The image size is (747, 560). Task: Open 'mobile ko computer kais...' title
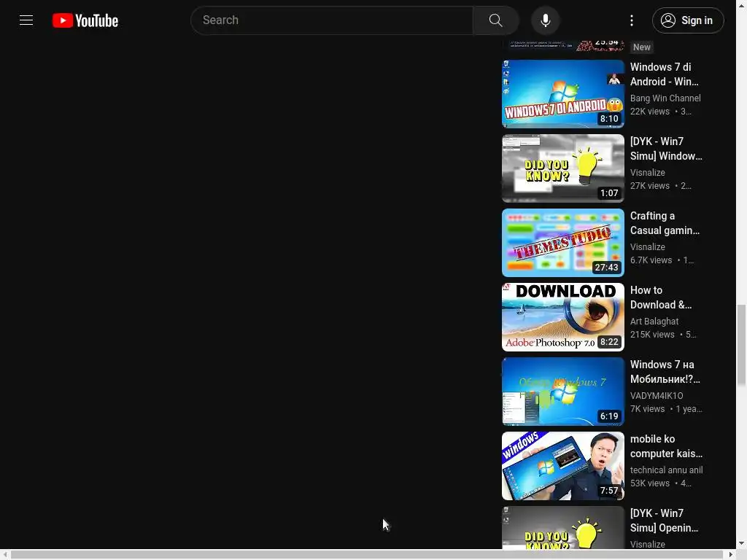click(x=666, y=446)
